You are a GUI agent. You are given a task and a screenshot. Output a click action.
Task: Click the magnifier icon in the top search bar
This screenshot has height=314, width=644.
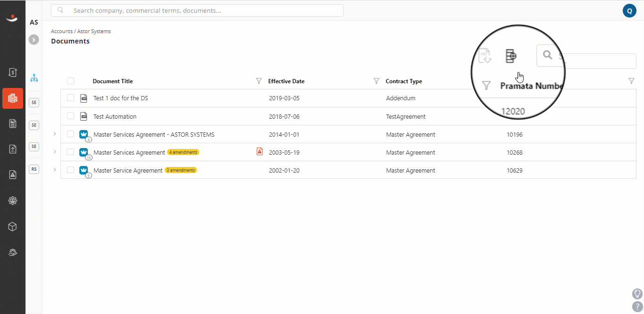click(x=60, y=10)
